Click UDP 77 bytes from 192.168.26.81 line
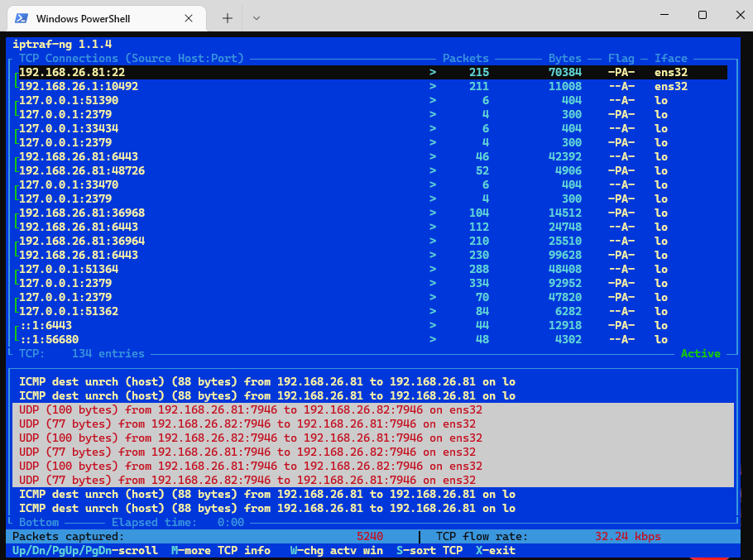This screenshot has height=560, width=753. [x=247, y=452]
